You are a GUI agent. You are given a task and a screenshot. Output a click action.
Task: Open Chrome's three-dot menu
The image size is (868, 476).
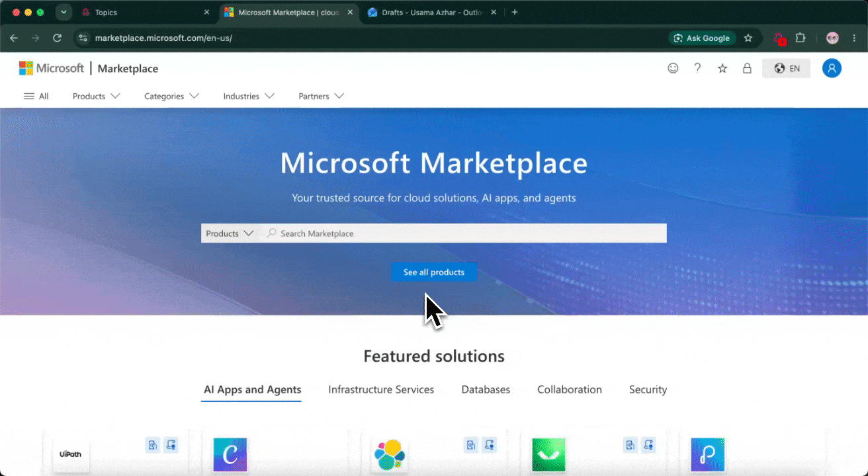854,38
